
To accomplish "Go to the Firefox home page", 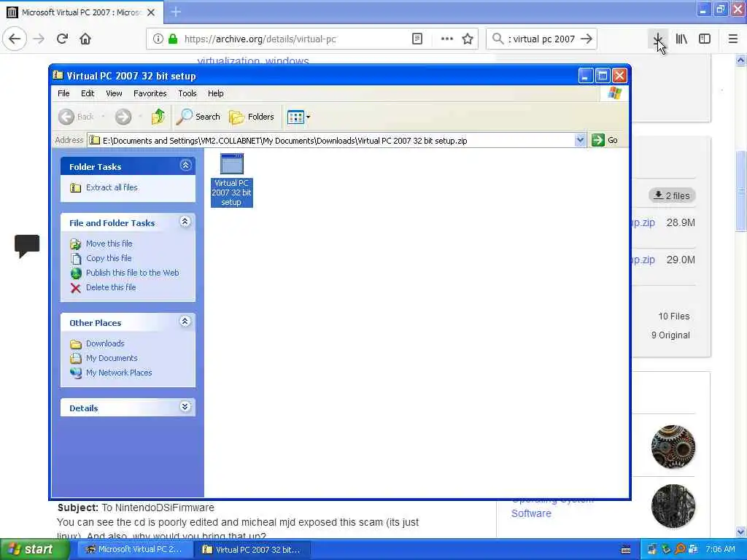I will 85,39.
